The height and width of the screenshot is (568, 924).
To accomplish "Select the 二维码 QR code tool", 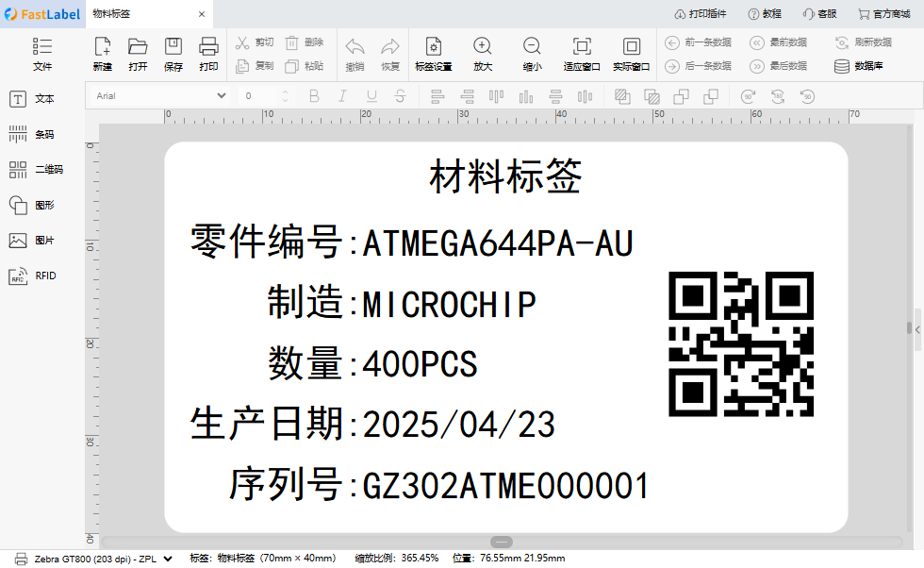I will [x=36, y=170].
